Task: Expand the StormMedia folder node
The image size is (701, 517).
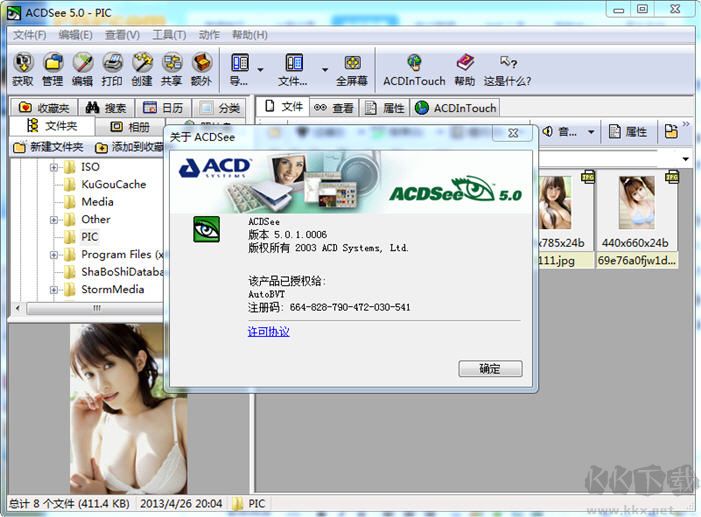Action: (x=54, y=290)
